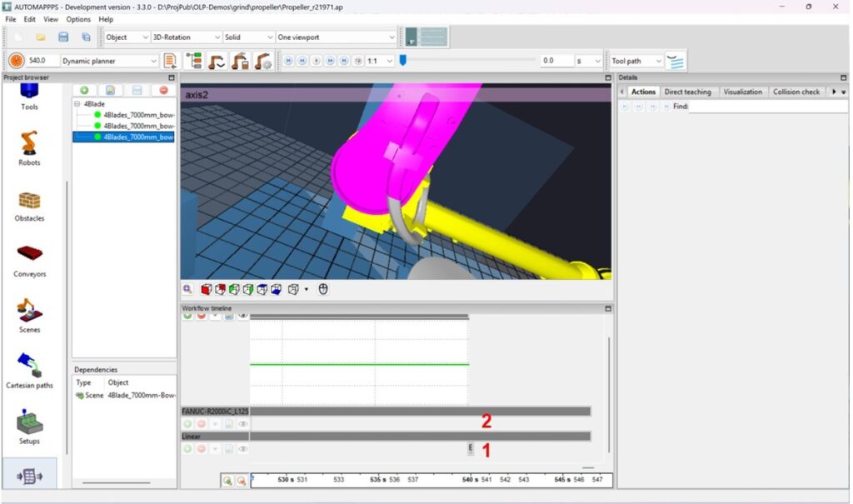Open the Options menu
This screenshot has width=853, height=504.
pyautogui.click(x=78, y=19)
